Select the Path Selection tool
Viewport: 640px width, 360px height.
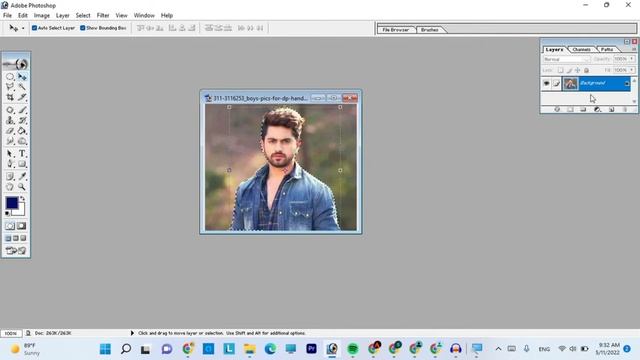click(10, 153)
